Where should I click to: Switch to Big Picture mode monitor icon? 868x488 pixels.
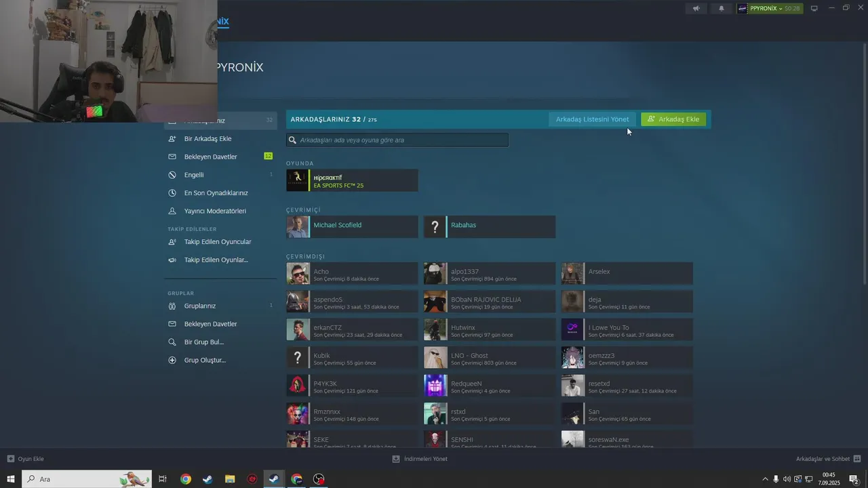[x=814, y=9]
